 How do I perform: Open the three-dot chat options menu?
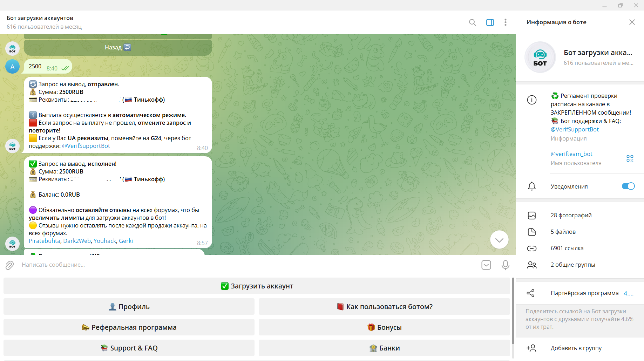pos(505,22)
